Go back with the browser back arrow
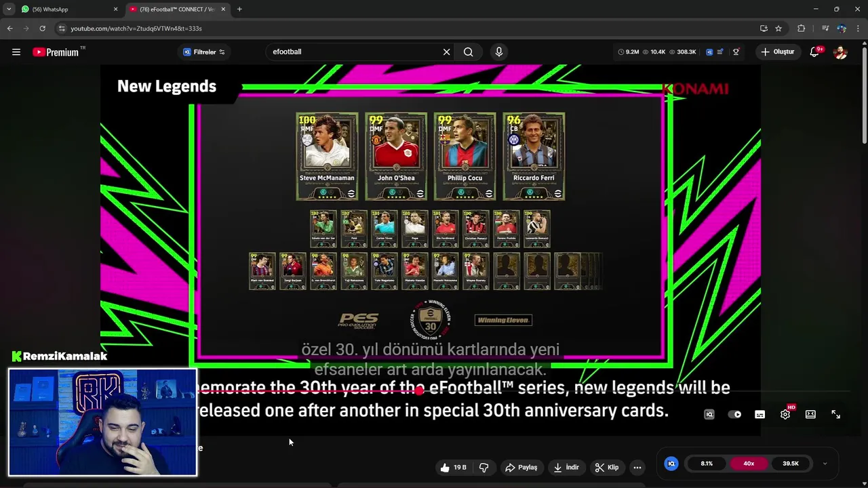Viewport: 868px width, 488px height. coord(9,28)
